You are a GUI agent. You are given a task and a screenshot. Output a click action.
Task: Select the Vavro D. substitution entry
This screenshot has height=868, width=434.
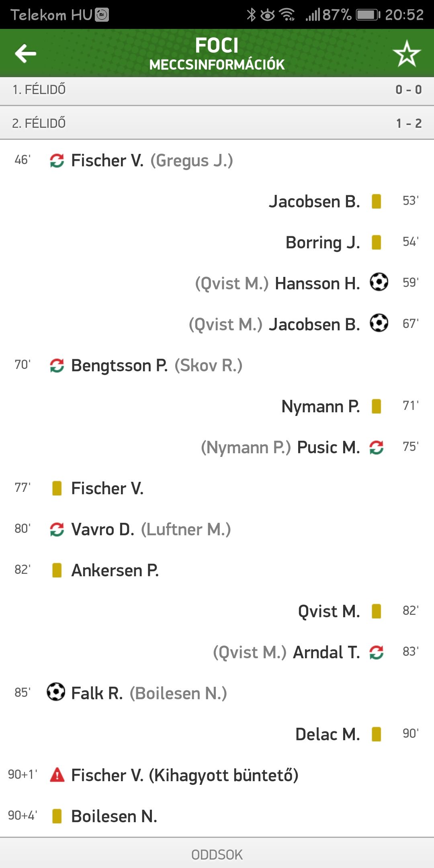click(x=103, y=530)
